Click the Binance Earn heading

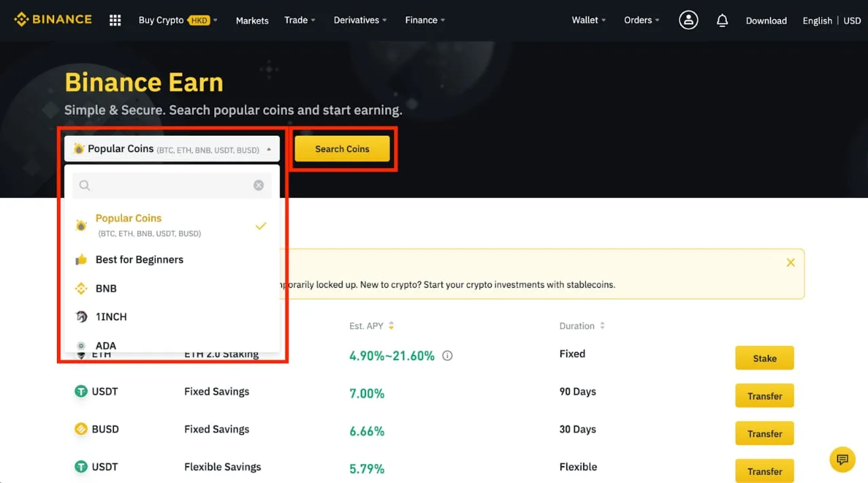point(144,83)
